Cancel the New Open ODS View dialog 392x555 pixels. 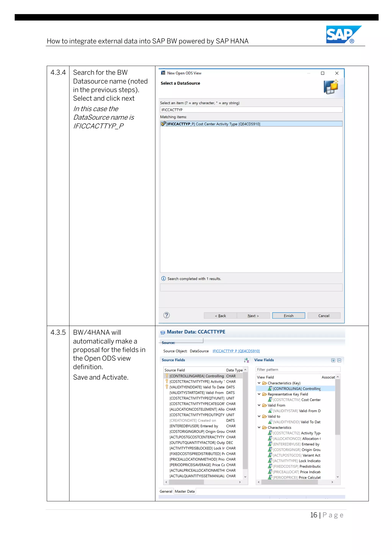(x=324, y=316)
